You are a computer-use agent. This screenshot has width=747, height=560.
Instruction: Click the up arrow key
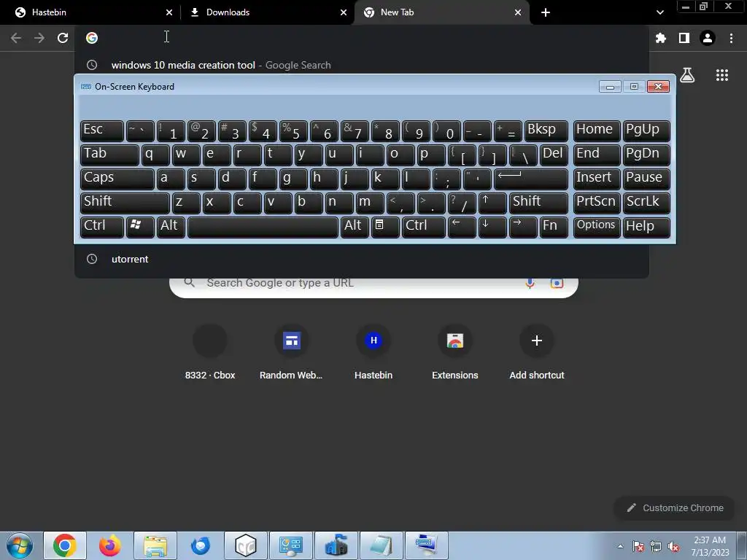(x=492, y=203)
